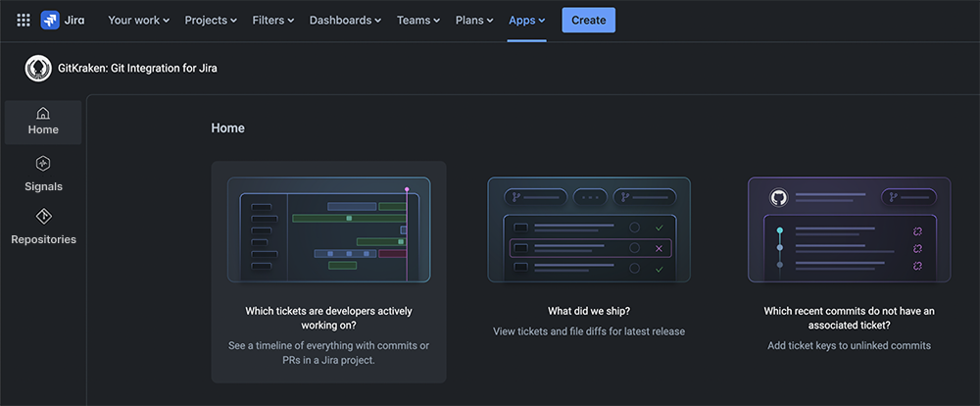The width and height of the screenshot is (980, 406).
Task: Open the app switcher grid icon
Action: [x=24, y=20]
